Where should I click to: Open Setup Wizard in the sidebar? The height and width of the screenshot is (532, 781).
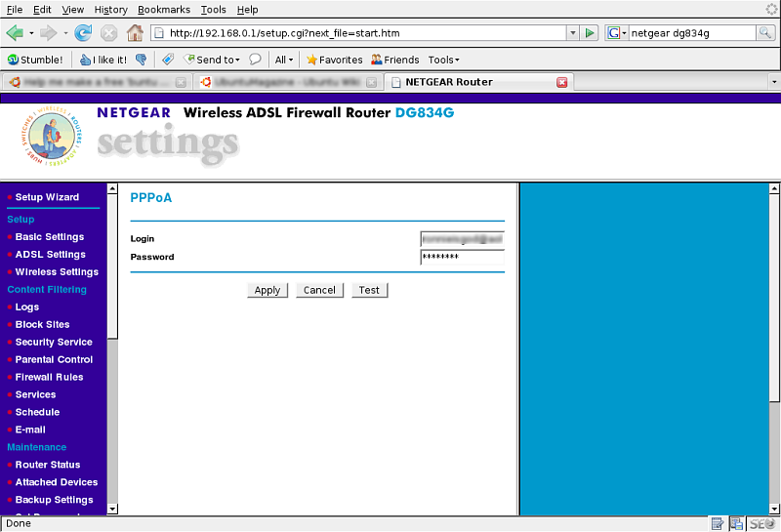47,197
